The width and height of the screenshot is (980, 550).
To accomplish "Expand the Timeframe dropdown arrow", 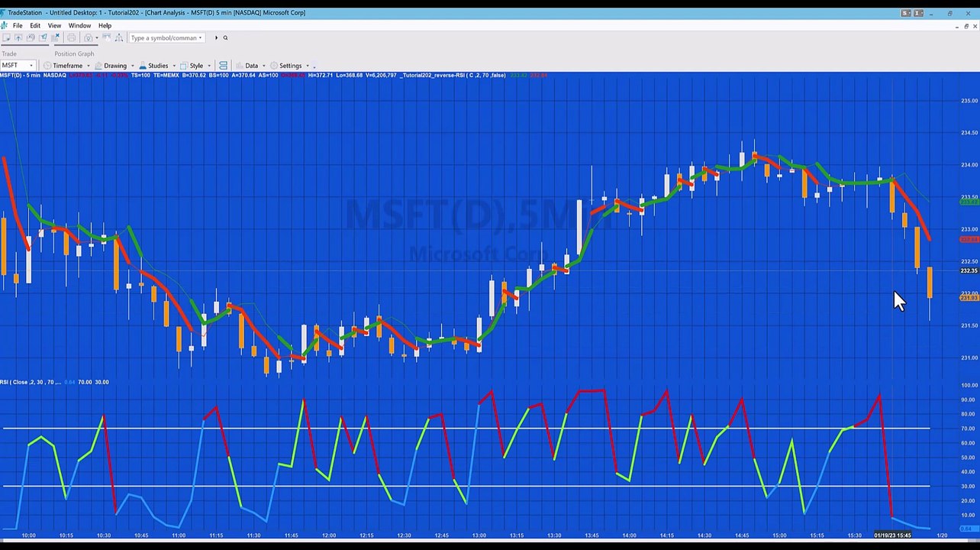I will [89, 66].
